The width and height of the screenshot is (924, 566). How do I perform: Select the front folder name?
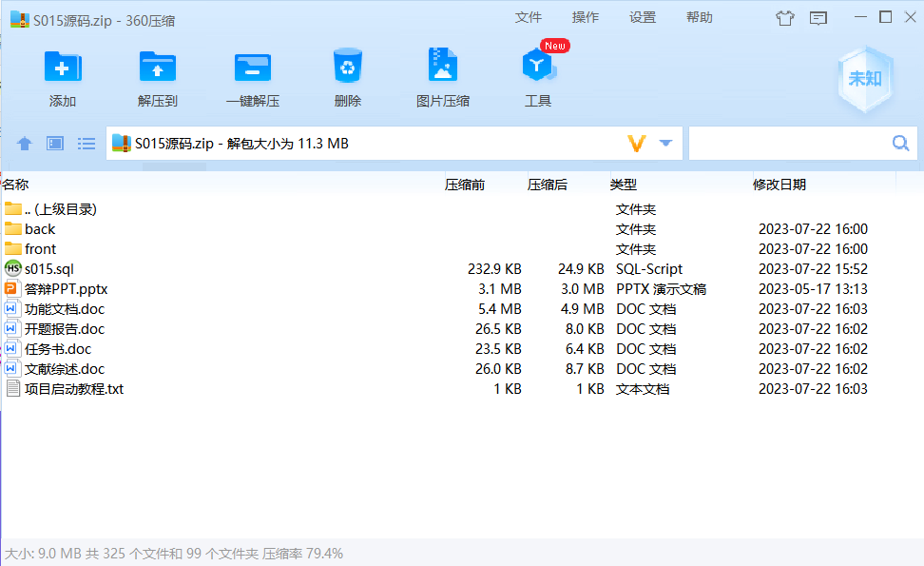40,249
